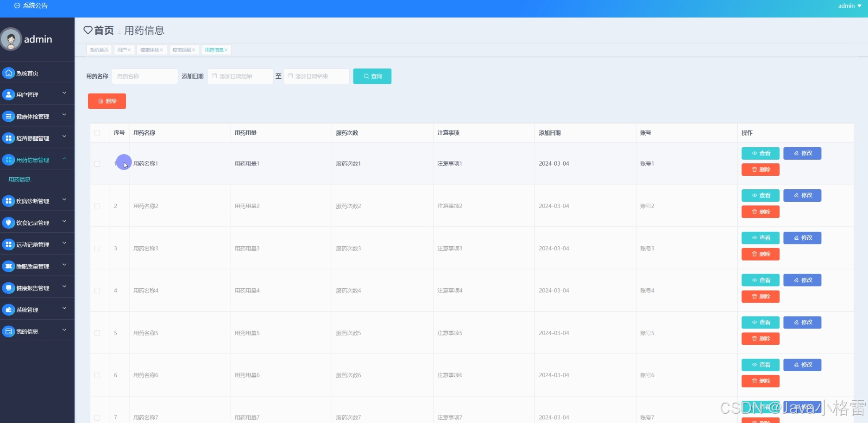The height and width of the screenshot is (423, 868).
Task: Select the checkbox next to 用药名称5
Action: tap(98, 333)
